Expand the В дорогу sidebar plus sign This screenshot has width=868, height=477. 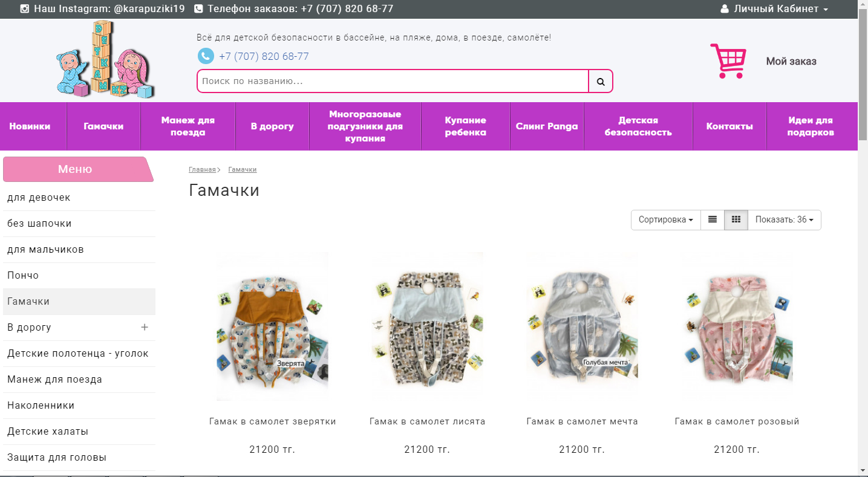[x=145, y=327]
